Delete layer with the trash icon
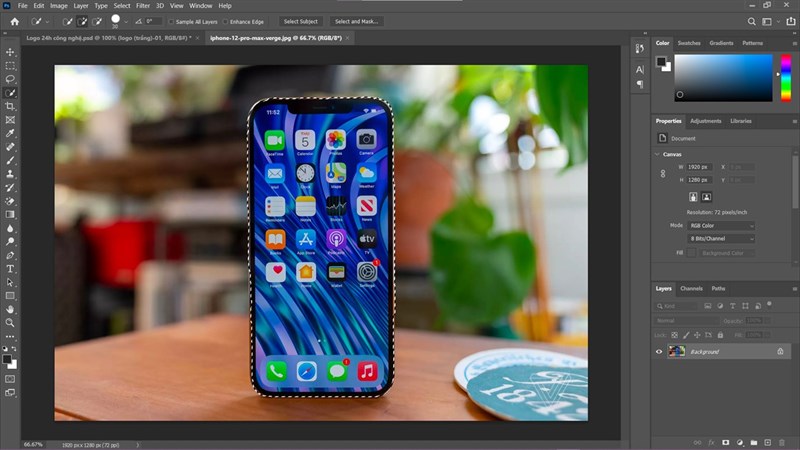The width and height of the screenshot is (800, 450). pos(782,442)
